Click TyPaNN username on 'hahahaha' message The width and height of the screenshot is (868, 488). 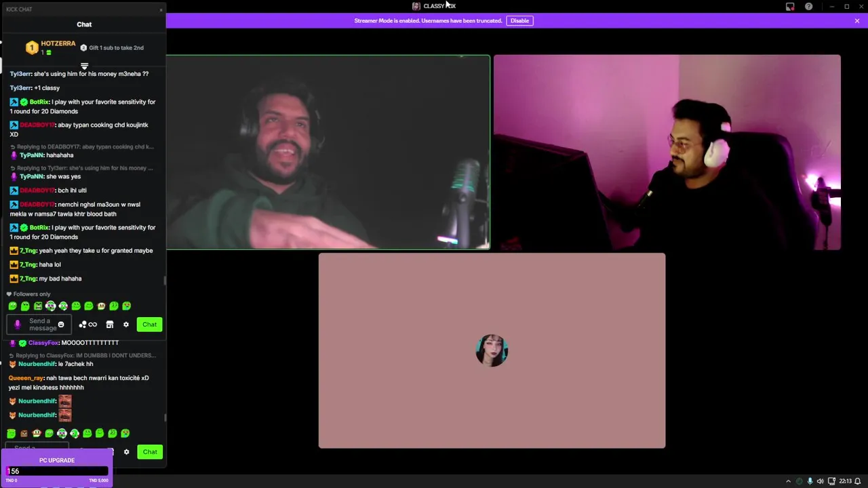pos(32,155)
